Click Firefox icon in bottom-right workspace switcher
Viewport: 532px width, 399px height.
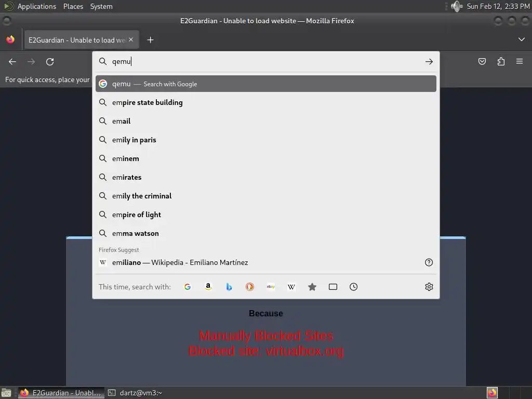coord(492,393)
